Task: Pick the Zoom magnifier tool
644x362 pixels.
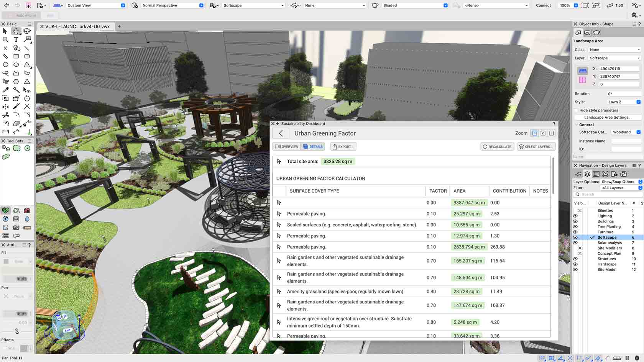Action: 5,39
